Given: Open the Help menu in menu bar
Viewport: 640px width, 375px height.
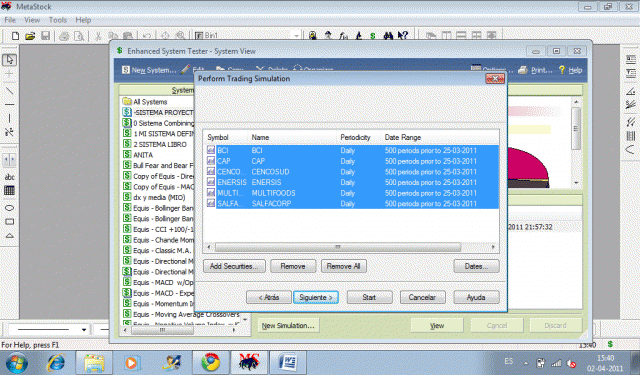Looking at the screenshot, I should 83,20.
